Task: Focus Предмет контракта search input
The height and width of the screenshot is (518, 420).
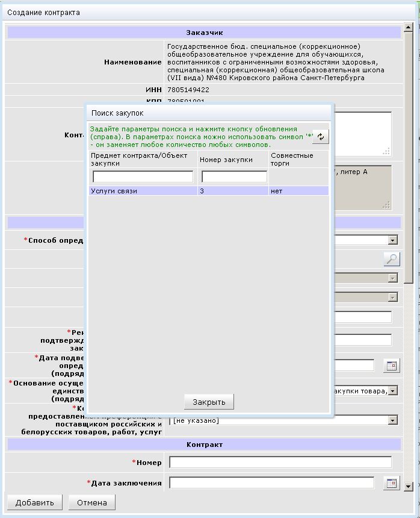Action: pyautogui.click(x=143, y=176)
